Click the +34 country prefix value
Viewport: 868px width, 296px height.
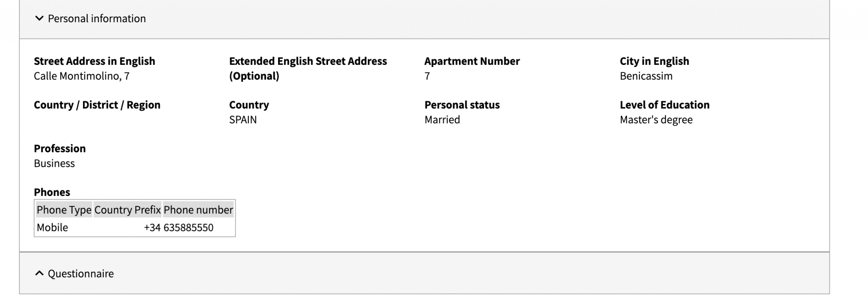coord(152,228)
